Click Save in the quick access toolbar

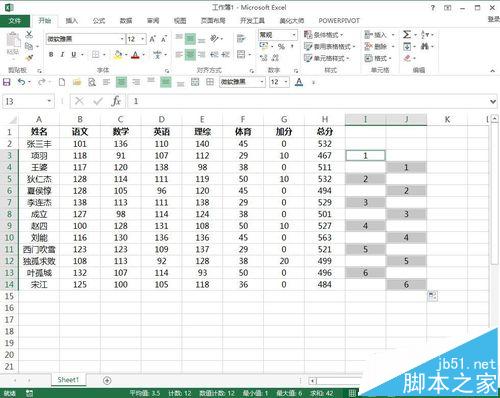[7, 82]
